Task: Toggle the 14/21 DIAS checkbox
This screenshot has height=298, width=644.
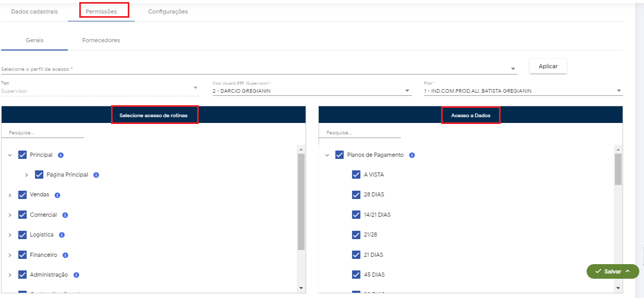Action: [356, 215]
